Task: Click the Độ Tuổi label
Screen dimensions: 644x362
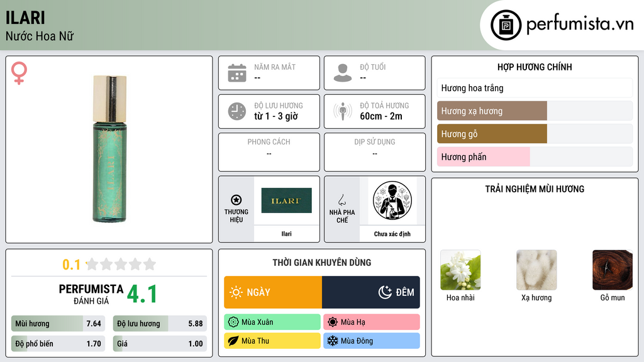Action: [373, 67]
